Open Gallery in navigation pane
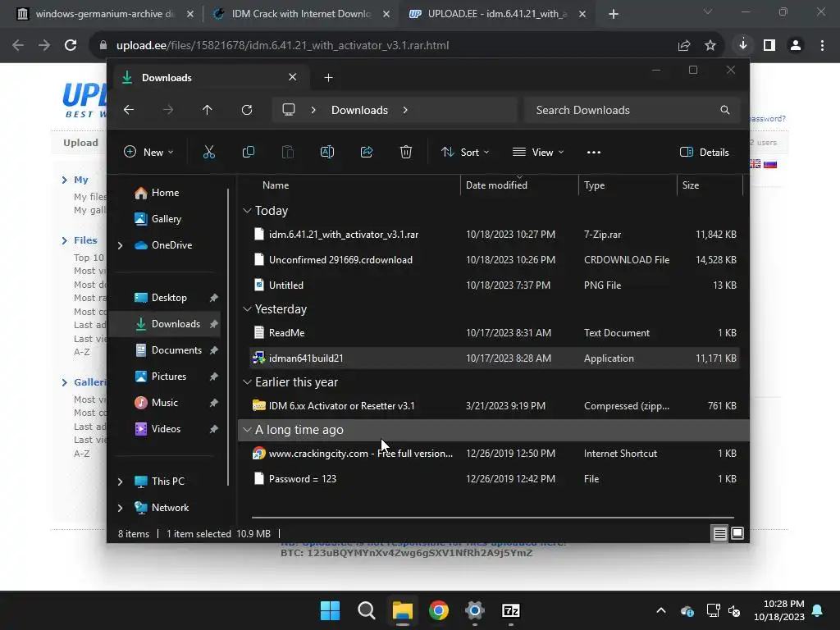 click(166, 219)
